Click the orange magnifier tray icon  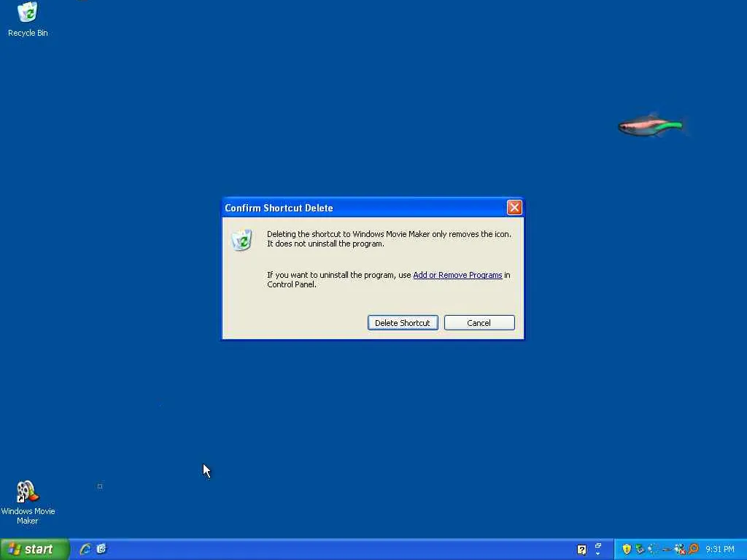click(x=694, y=549)
